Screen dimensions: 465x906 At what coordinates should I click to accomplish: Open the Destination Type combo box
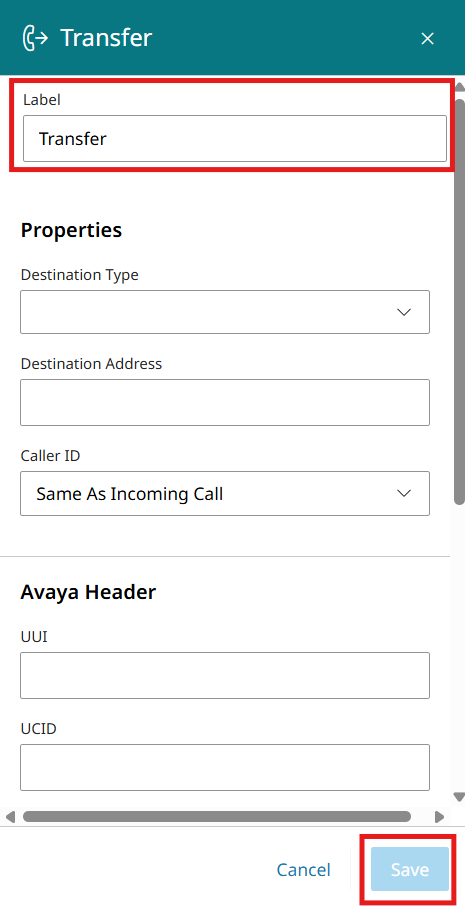[x=225, y=312]
